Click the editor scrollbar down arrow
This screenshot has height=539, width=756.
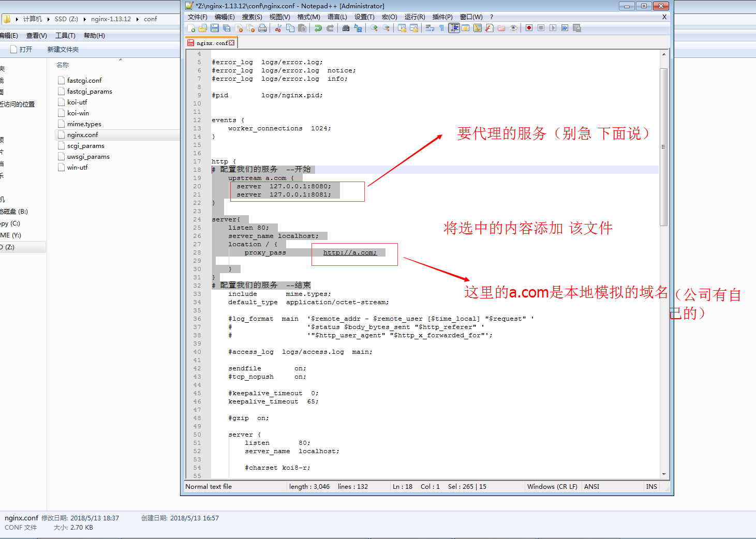coord(664,474)
